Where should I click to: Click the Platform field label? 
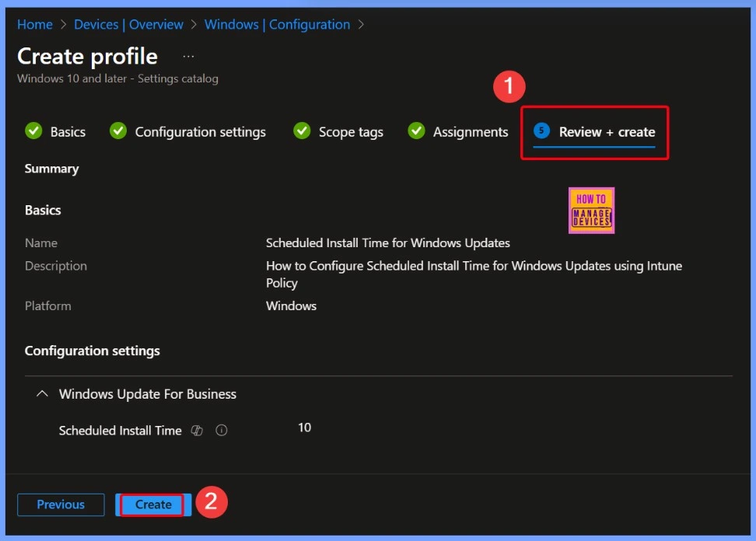point(47,306)
